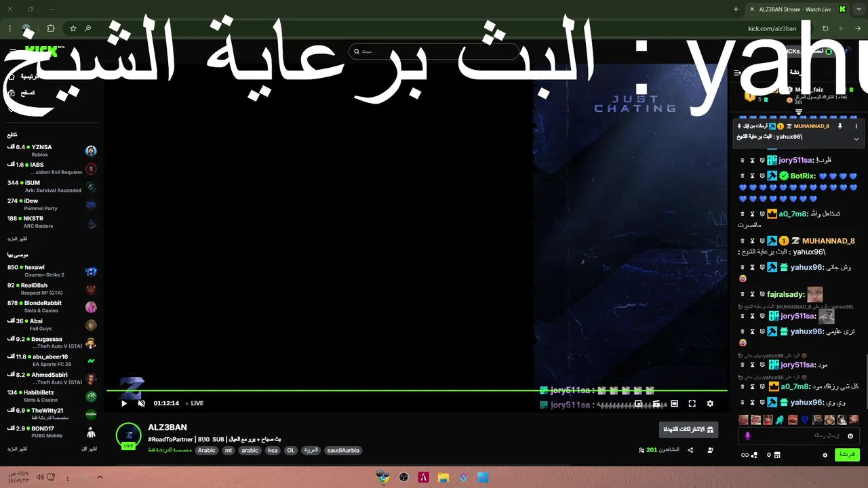Open the chat shop icon
This screenshot has width=868, height=488.
click(x=777, y=455)
